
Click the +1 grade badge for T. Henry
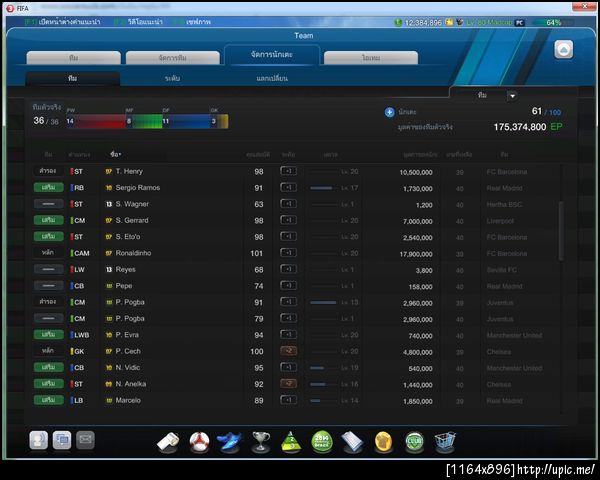(289, 171)
